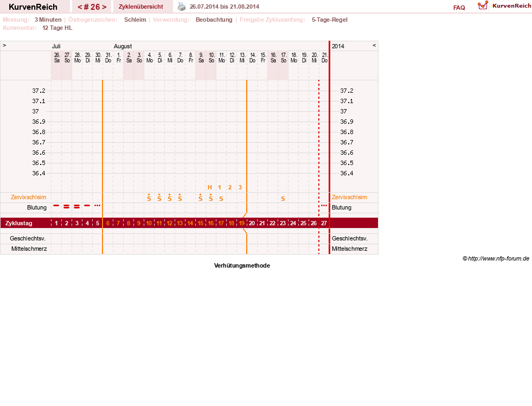Click the KurvenReich crown logo icon
This screenshot has width=532, height=406.
tap(483, 5)
